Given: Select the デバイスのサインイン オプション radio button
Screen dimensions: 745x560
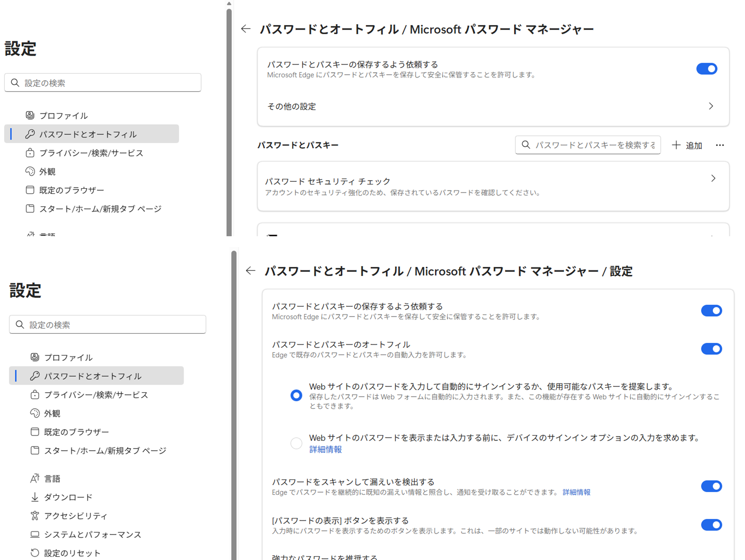Looking at the screenshot, I should click(x=296, y=443).
